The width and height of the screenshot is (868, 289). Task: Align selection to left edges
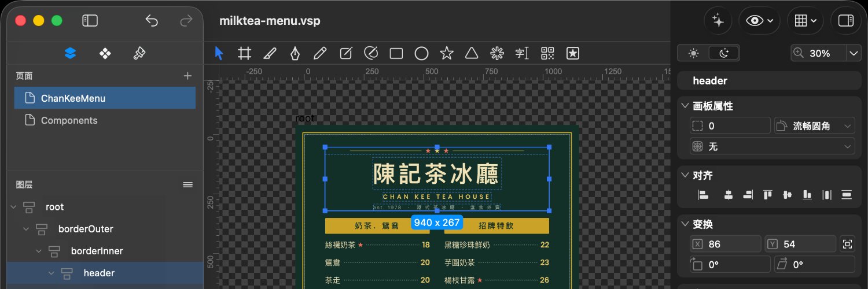(704, 195)
